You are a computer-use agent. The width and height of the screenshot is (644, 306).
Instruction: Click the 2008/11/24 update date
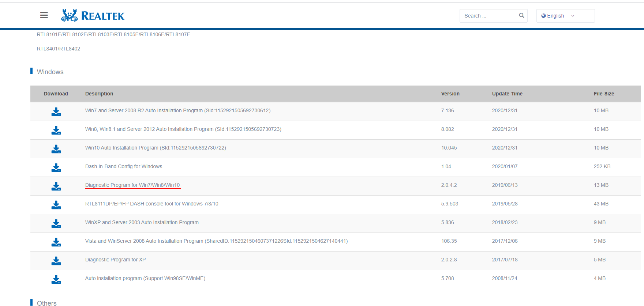(x=505, y=278)
